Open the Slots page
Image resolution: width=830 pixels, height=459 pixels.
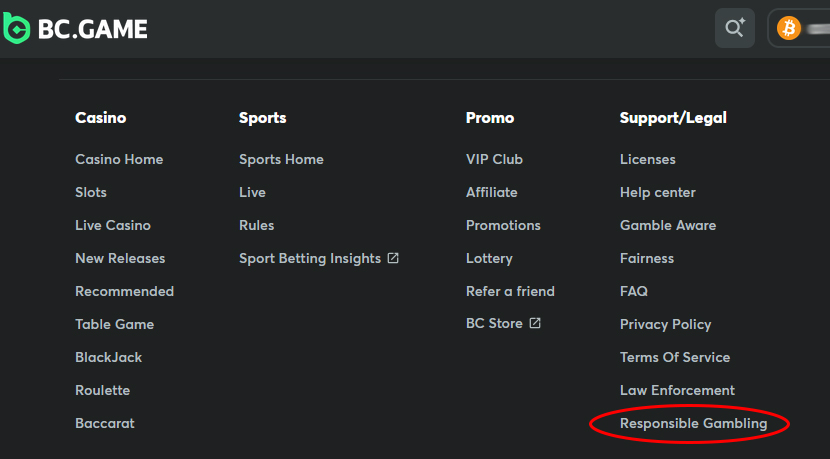pyautogui.click(x=91, y=192)
